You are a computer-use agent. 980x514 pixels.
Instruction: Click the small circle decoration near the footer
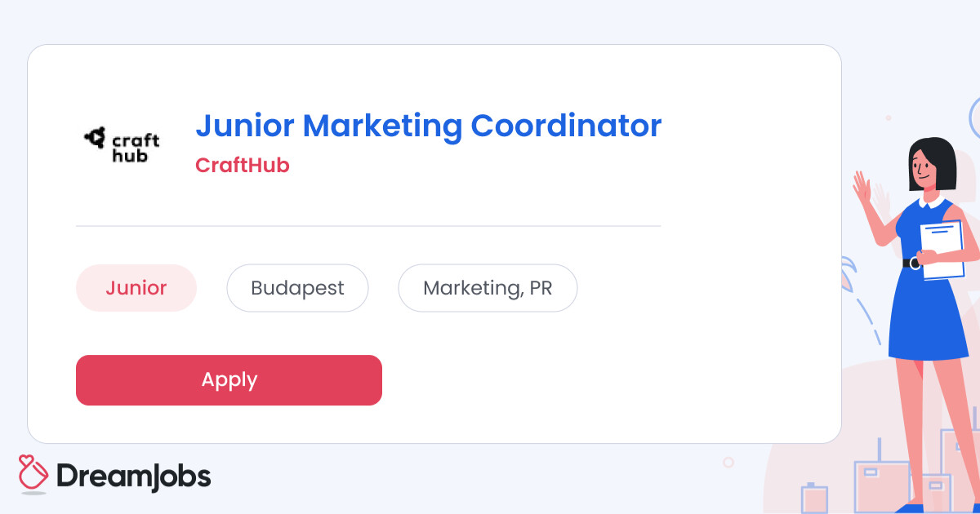click(725, 461)
